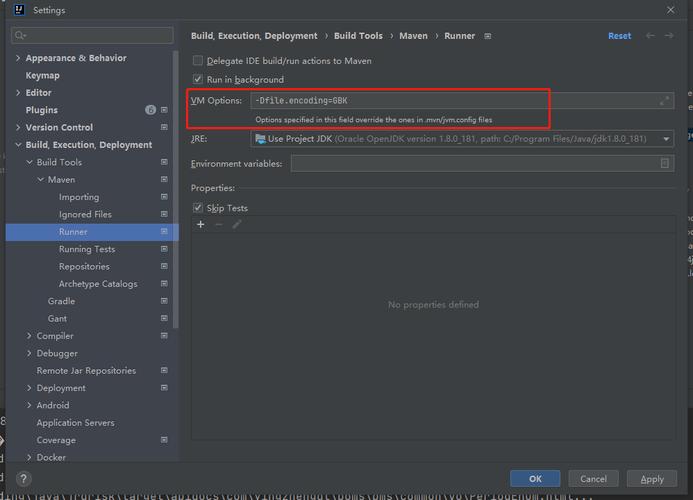Click the project-level icon beside the Runner breadcrumb
Image resolution: width=693 pixels, height=500 pixels.
click(487, 36)
